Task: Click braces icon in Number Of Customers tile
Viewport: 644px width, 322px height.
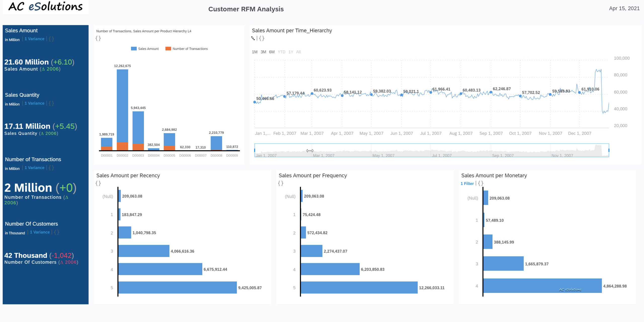Action: 57,232
